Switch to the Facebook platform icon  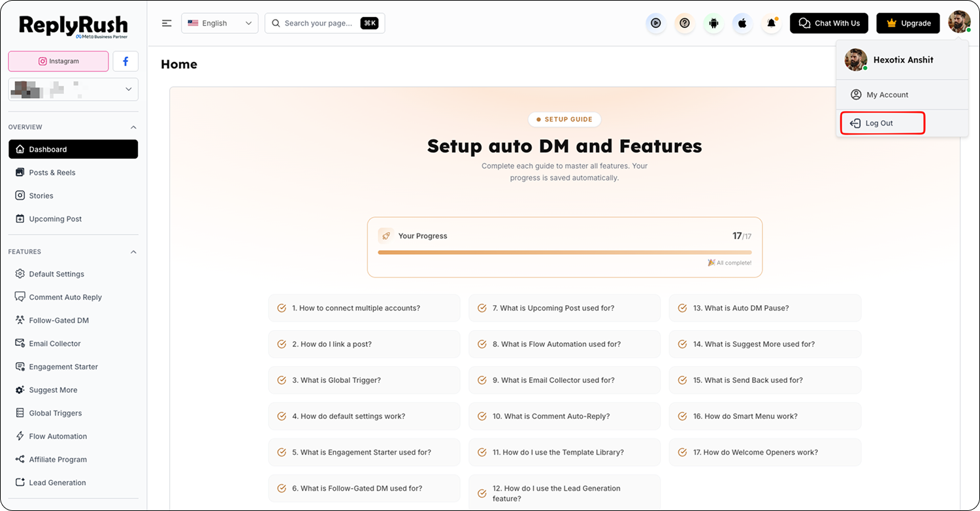[x=125, y=61]
